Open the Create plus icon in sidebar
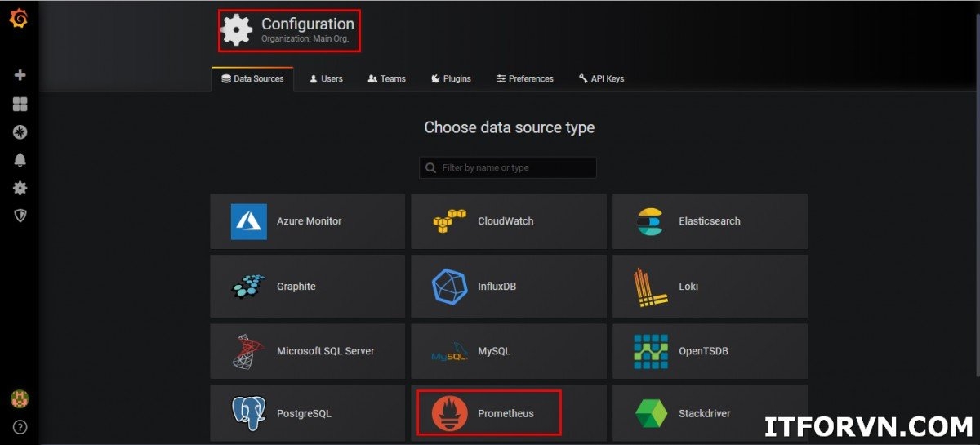This screenshot has height=445, width=980. pos(20,75)
